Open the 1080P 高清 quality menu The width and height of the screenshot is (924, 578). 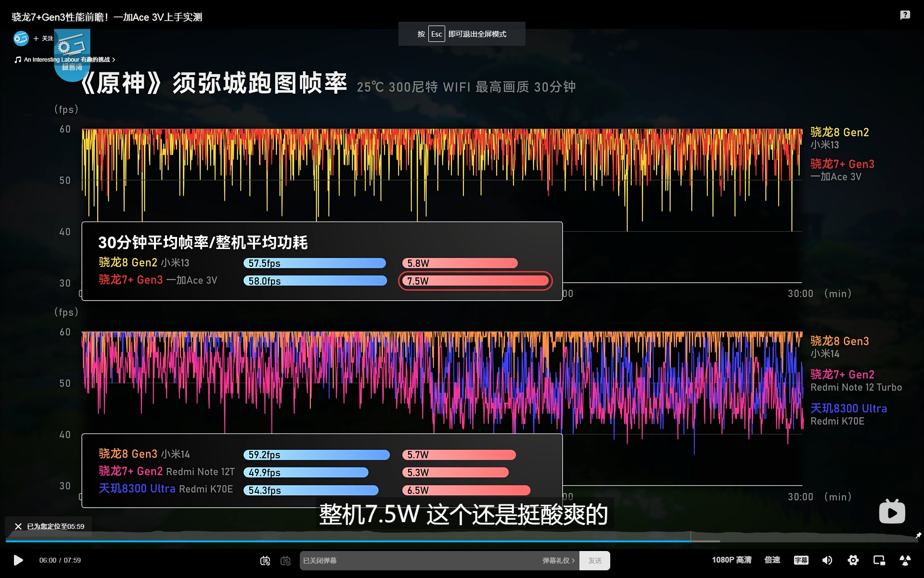tap(731, 560)
